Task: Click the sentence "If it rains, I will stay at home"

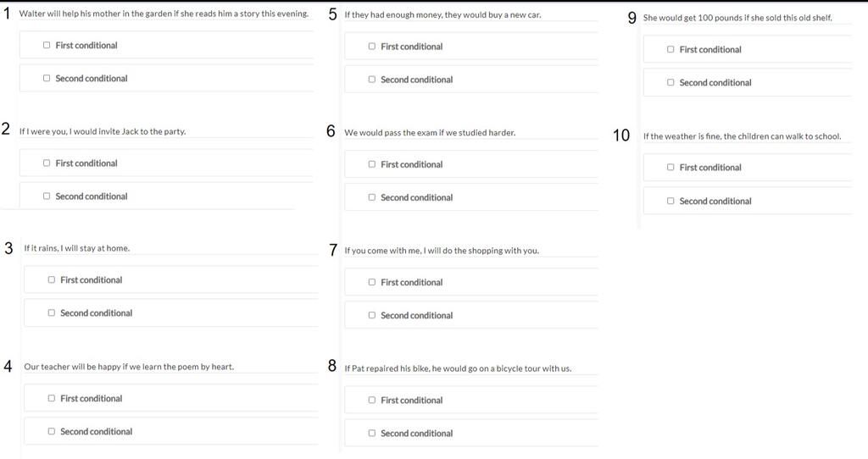Action: (76, 248)
